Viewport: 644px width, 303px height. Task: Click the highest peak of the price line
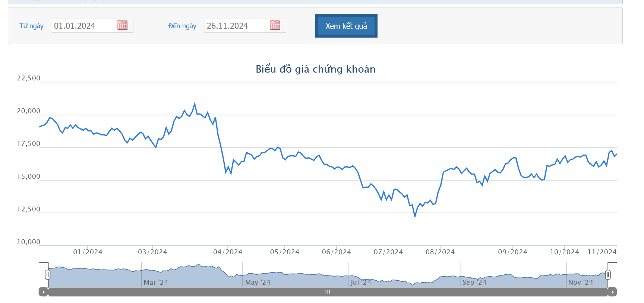(195, 104)
